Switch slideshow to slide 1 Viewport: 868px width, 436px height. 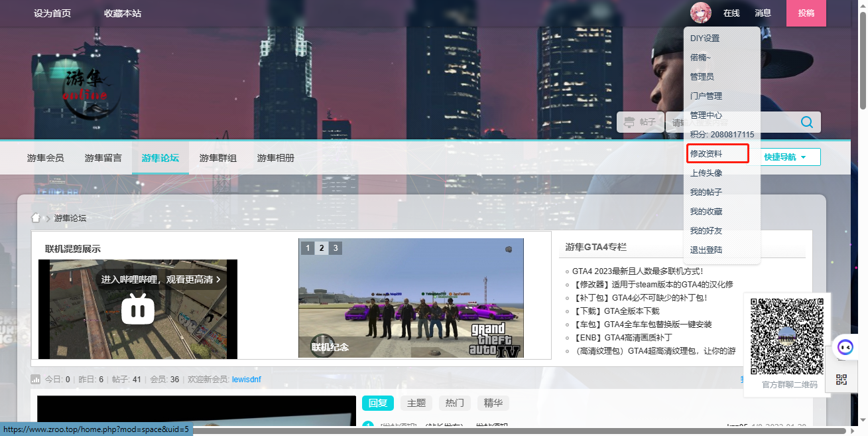click(x=308, y=248)
